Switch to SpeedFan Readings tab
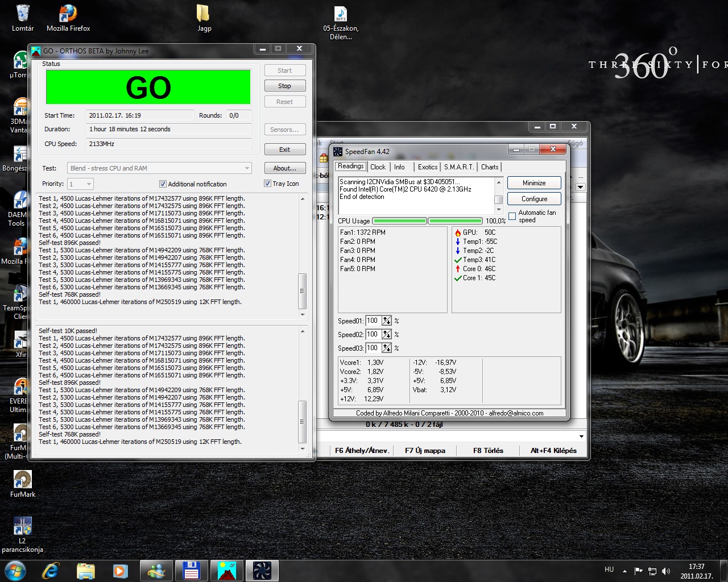 pyautogui.click(x=350, y=166)
